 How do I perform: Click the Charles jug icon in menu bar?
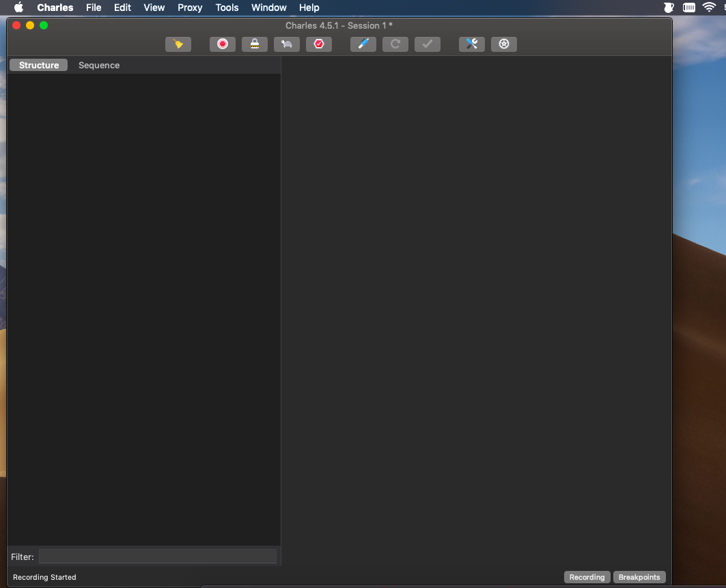(669, 7)
